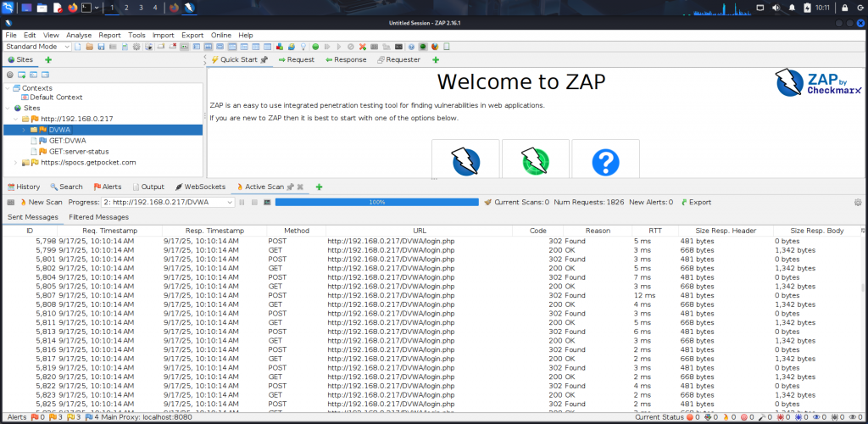The width and height of the screenshot is (868, 424).
Task: Open the Standard Mode dropdown
Action: (x=37, y=47)
